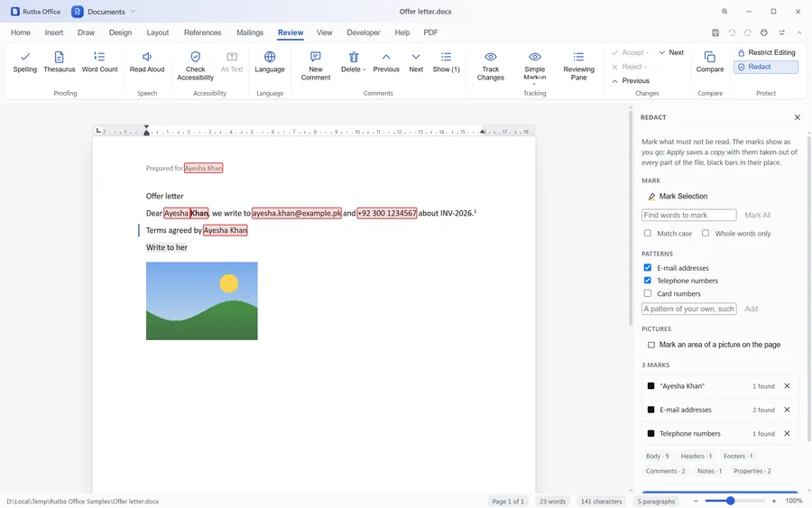Click Restrict Editing
The width and height of the screenshot is (812, 508).
766,52
